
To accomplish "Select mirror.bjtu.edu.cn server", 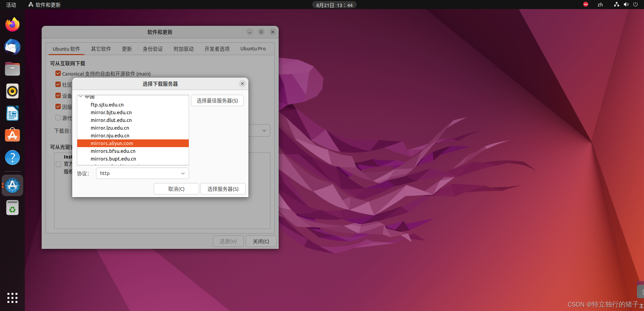I will [133, 113].
